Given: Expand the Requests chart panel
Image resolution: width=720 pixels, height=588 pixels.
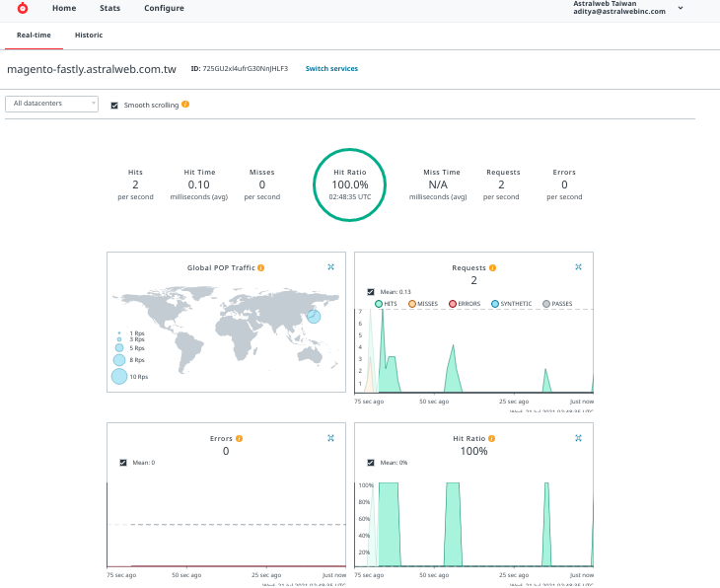Looking at the screenshot, I should pyautogui.click(x=578, y=267).
